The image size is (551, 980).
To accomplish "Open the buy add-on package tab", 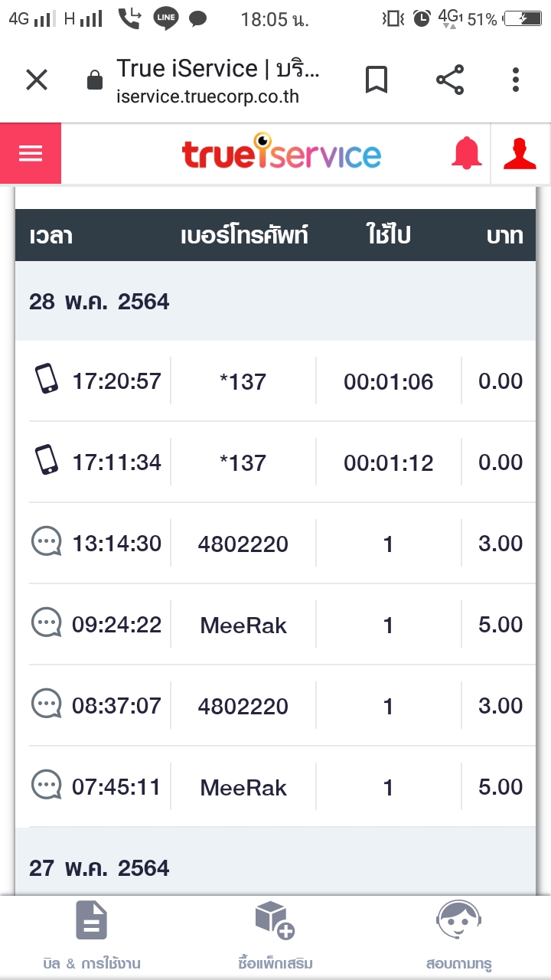I will pos(275,936).
